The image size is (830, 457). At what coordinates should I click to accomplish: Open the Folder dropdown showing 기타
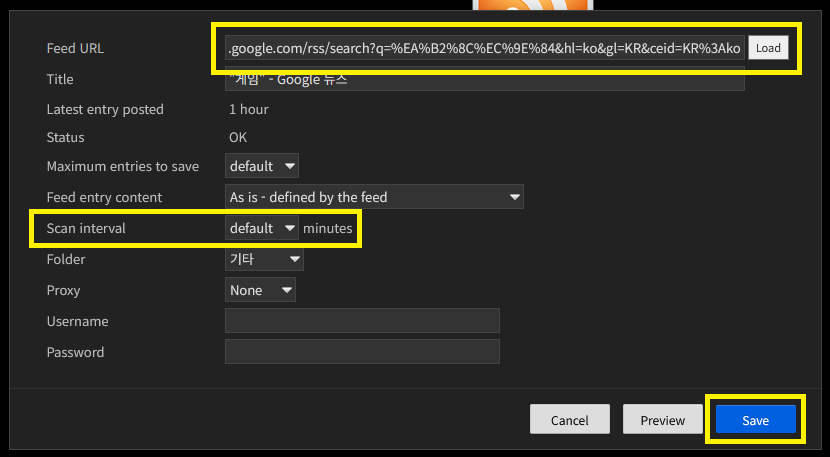pyautogui.click(x=264, y=259)
